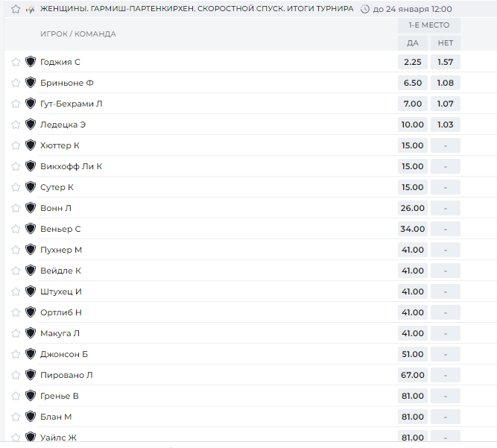This screenshot has height=448, width=497.
Task: Click the clock icon near deadline date
Action: click(x=365, y=9)
